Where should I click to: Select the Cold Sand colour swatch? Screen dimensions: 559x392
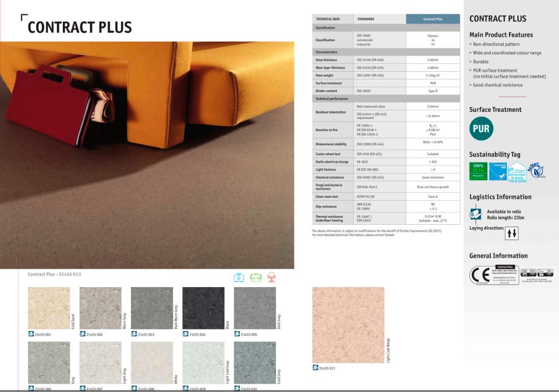[x=49, y=308]
